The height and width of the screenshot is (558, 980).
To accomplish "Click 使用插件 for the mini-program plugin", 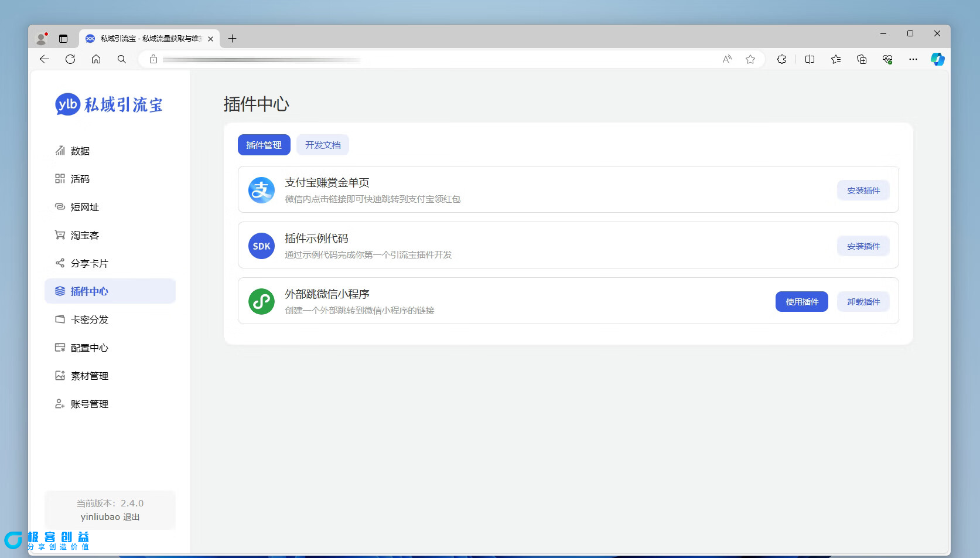I will (801, 301).
